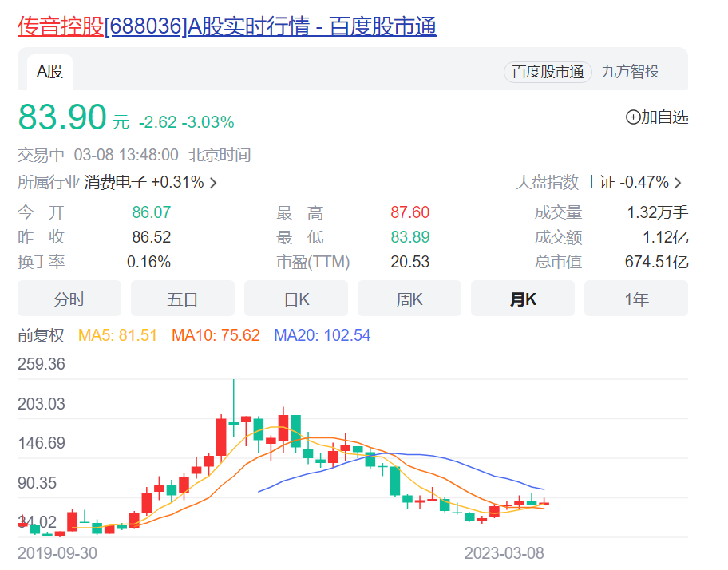Select the 月K chart tab
Screen dimensions: 728x570
[523, 299]
